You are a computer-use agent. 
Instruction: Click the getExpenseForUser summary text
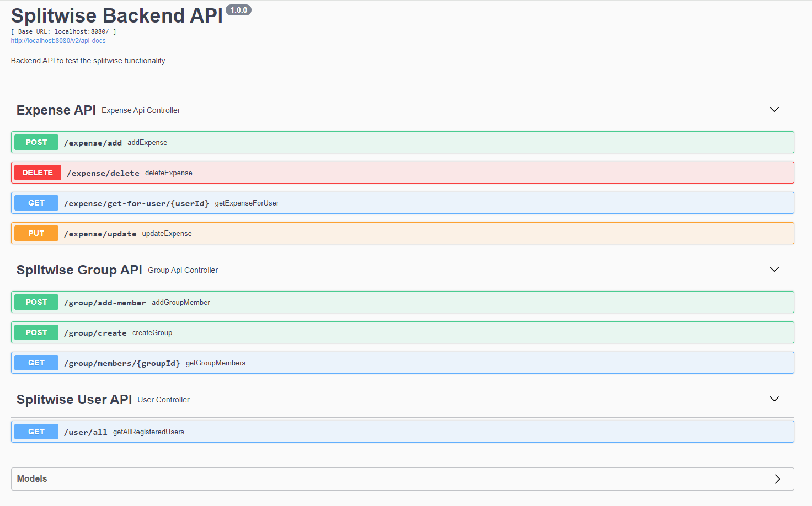pyautogui.click(x=247, y=203)
